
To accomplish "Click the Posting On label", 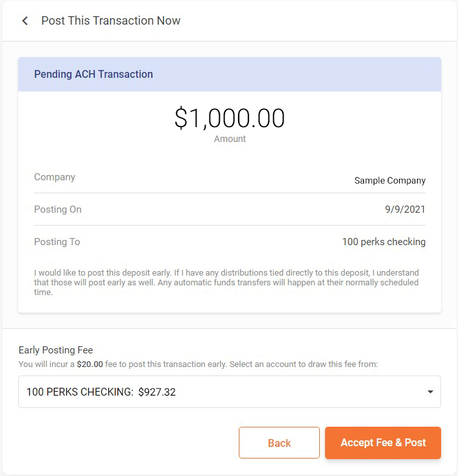I will click(58, 209).
